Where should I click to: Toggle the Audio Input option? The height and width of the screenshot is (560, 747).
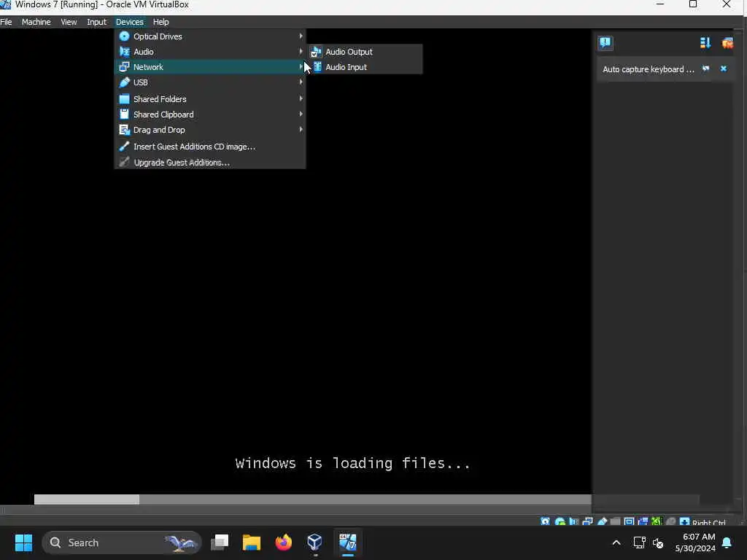pyautogui.click(x=365, y=66)
